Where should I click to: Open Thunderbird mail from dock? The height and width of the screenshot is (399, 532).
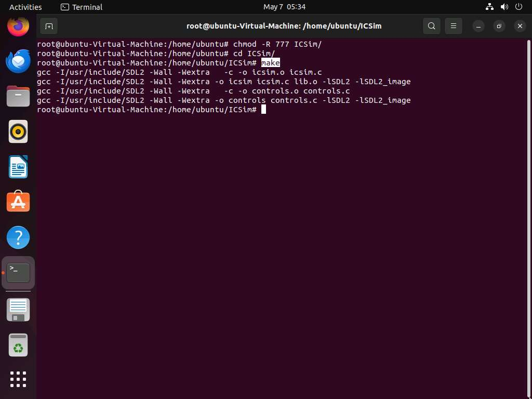coord(18,61)
